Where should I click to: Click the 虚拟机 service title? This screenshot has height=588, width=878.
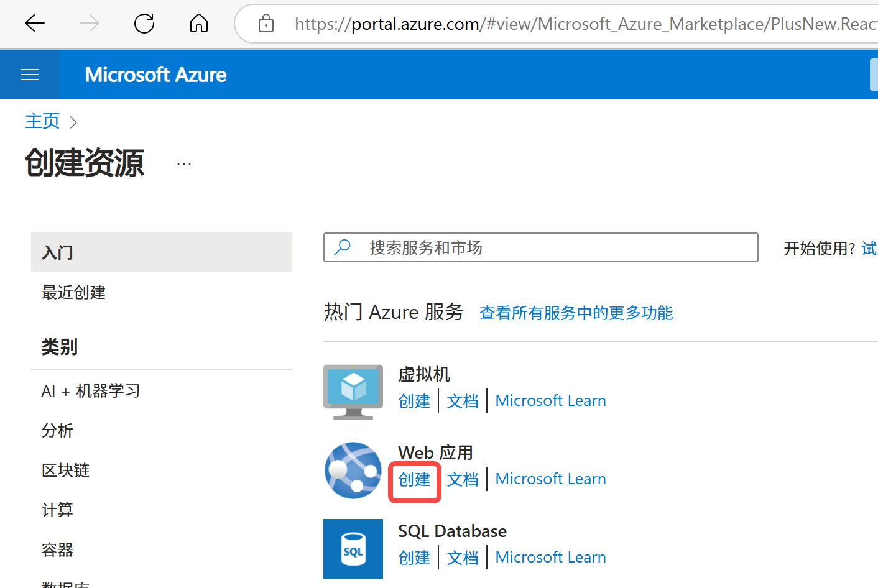click(x=424, y=374)
